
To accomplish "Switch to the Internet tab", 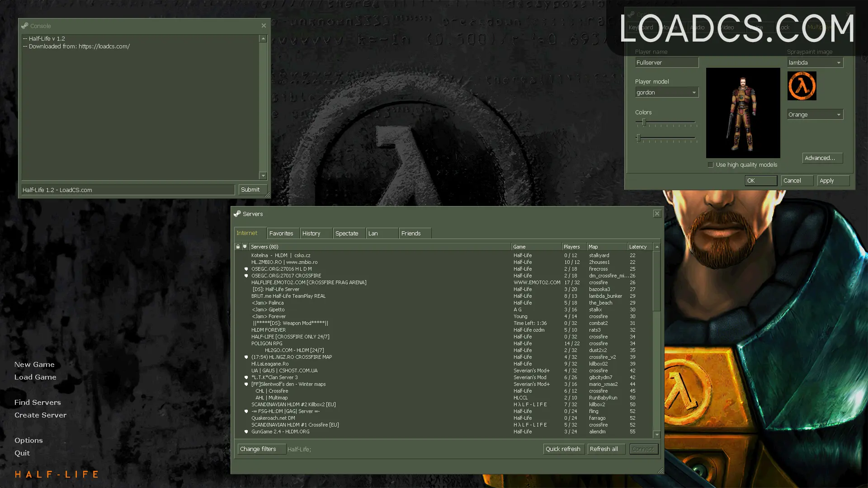I will tap(250, 233).
